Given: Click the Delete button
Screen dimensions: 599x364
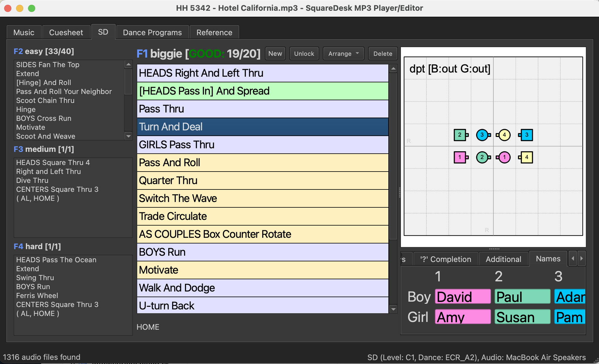Looking at the screenshot, I should (383, 53).
